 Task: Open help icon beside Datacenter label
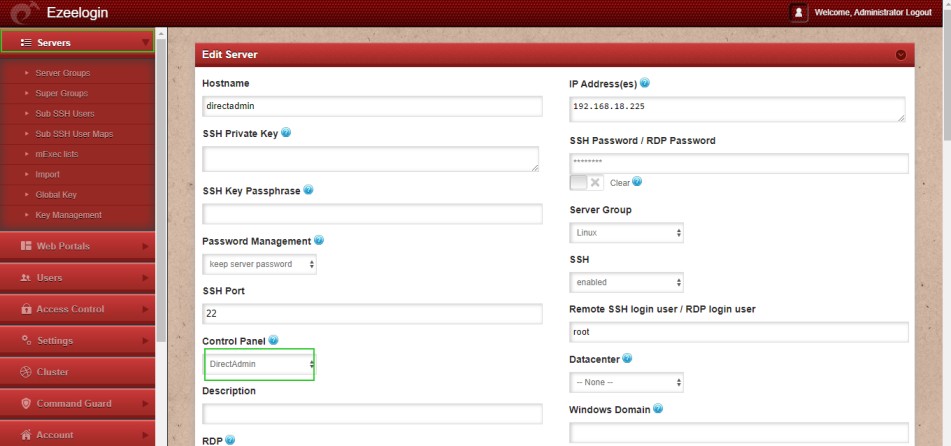click(x=627, y=359)
